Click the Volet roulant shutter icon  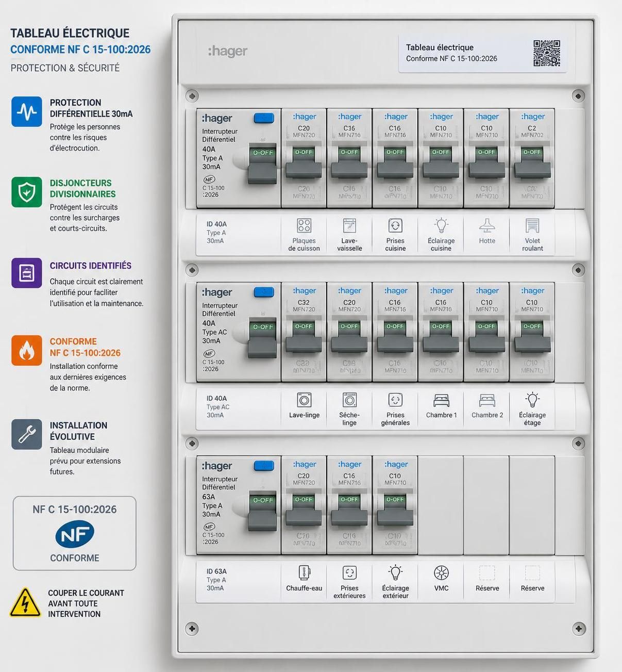pyautogui.click(x=532, y=225)
